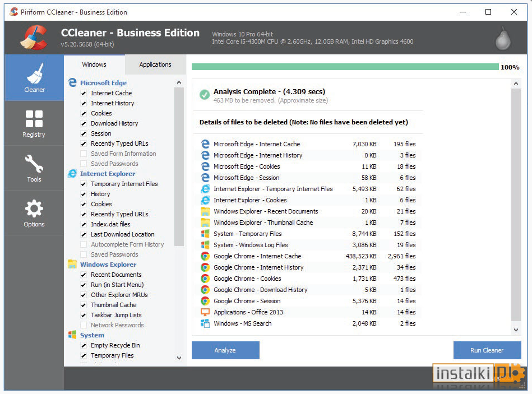Click the Analyze button
The height and width of the screenshot is (394, 532).
click(x=225, y=350)
